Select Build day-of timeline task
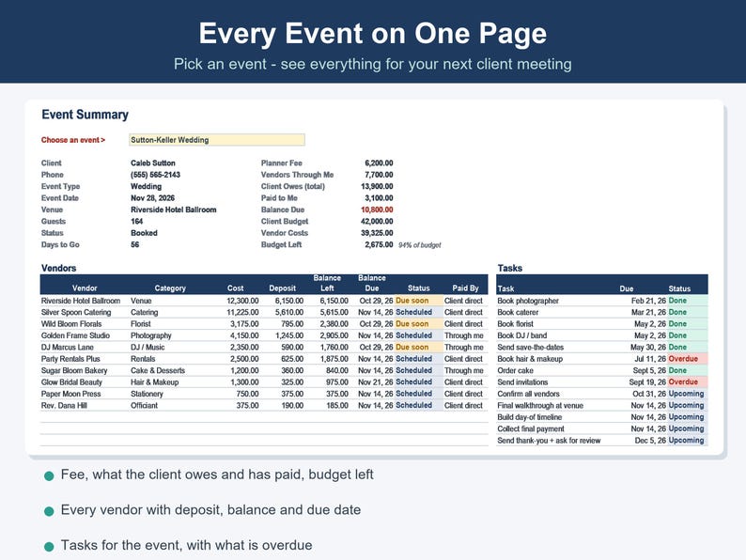 point(530,417)
